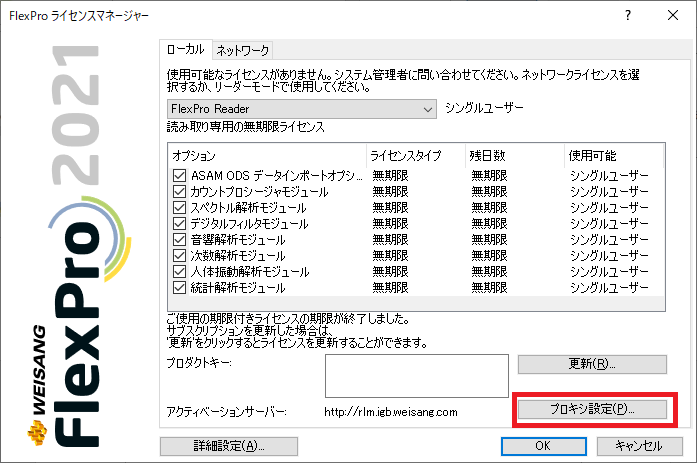Click the 更新(R)... button
The height and width of the screenshot is (463, 697).
(592, 364)
